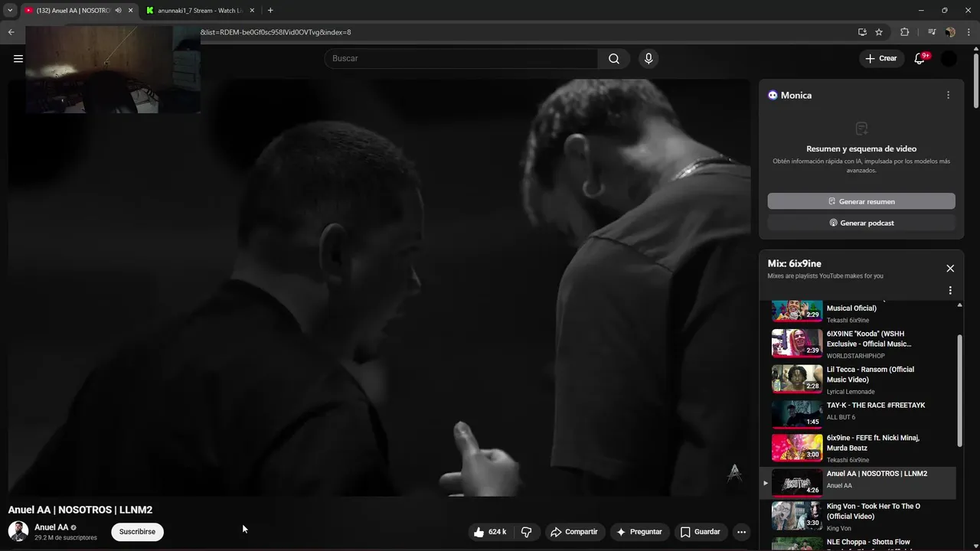Click the video title Anuel AA NOSOTROS
980x551 pixels.
[x=80, y=510]
